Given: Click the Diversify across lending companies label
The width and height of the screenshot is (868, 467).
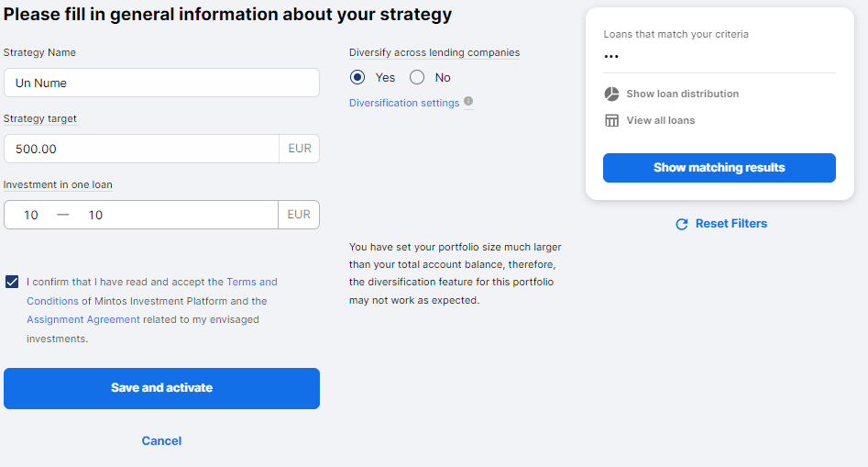Looking at the screenshot, I should 434,52.
